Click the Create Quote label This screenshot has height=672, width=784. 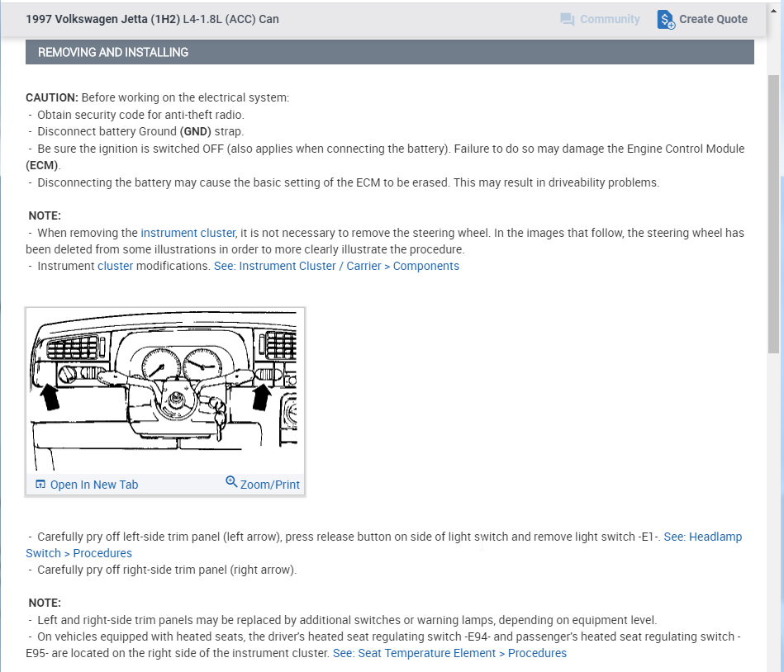713,19
